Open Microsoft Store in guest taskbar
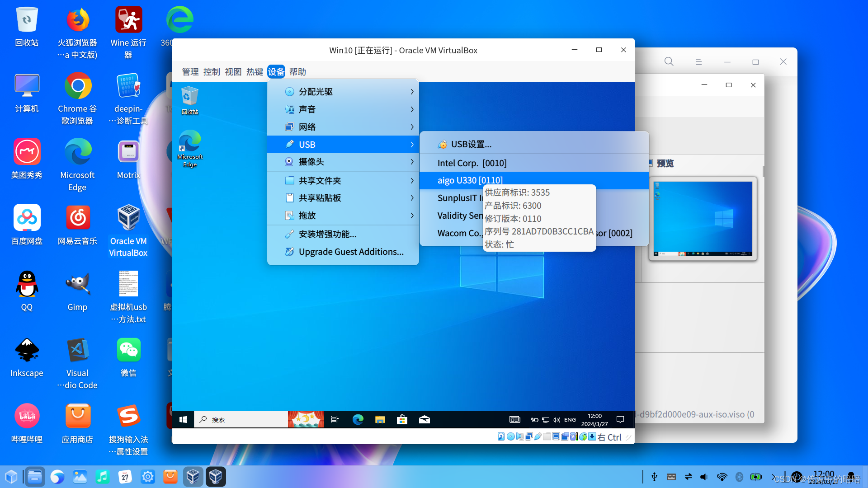 [402, 419]
